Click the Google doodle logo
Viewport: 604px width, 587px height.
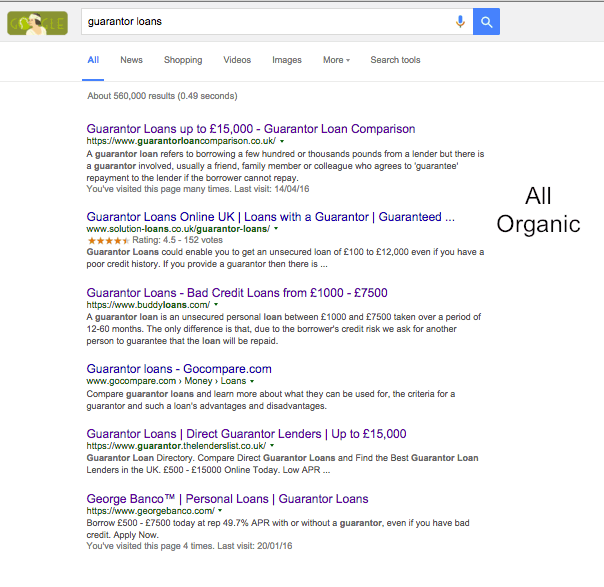click(37, 23)
